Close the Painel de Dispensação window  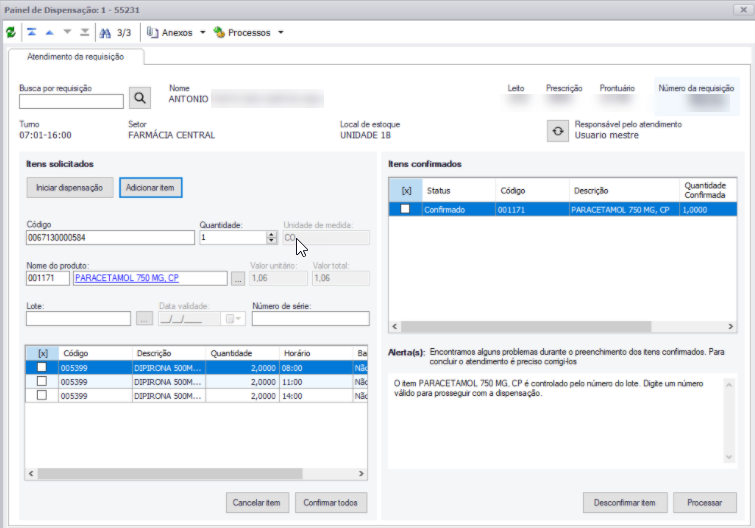[x=743, y=10]
